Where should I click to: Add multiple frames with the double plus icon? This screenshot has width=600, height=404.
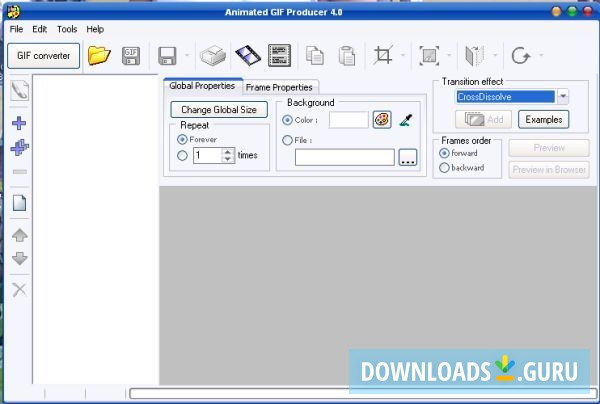[20, 147]
